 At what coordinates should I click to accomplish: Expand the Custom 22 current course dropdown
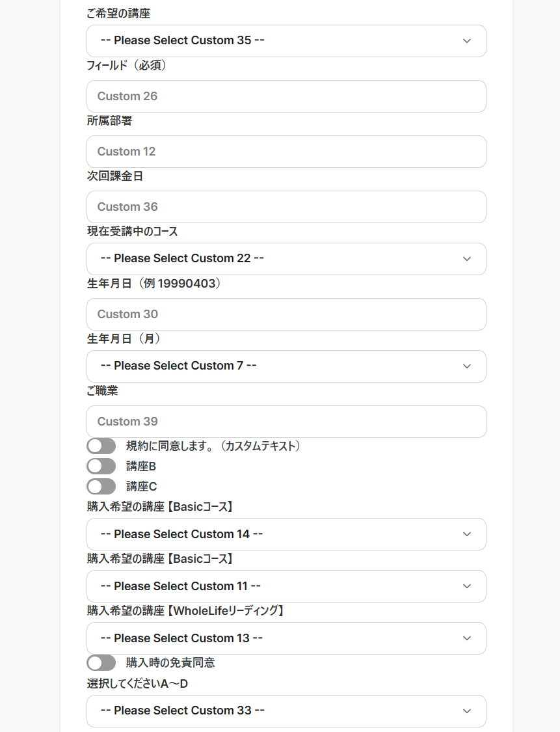[x=286, y=258]
